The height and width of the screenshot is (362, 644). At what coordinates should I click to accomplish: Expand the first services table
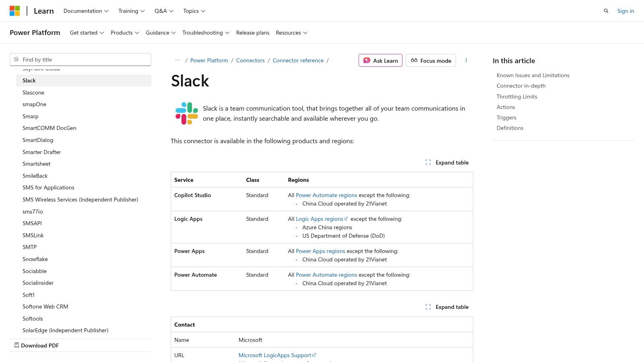pyautogui.click(x=447, y=162)
